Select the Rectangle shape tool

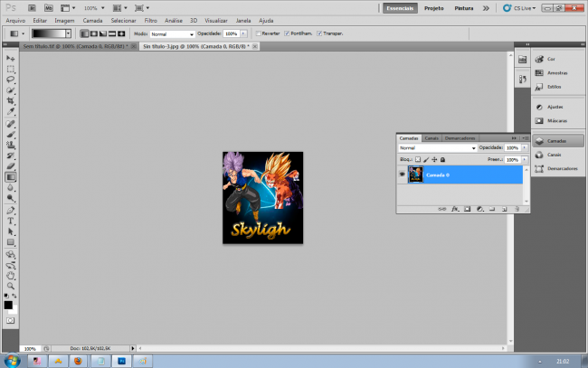tap(11, 242)
